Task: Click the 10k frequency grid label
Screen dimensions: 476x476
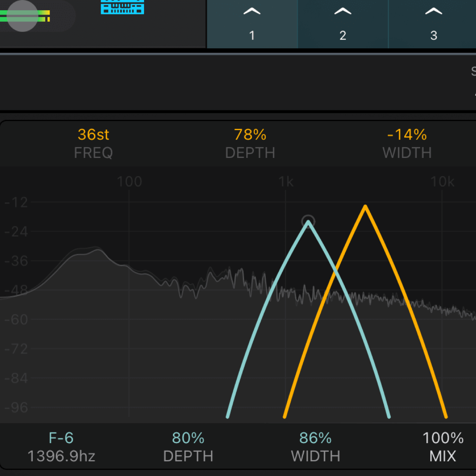Action: [x=442, y=182]
